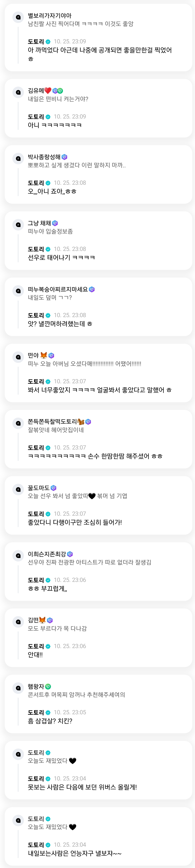
Task: Select the comment "내일은 떤비니 켜는거야?"
Action: click(x=58, y=99)
